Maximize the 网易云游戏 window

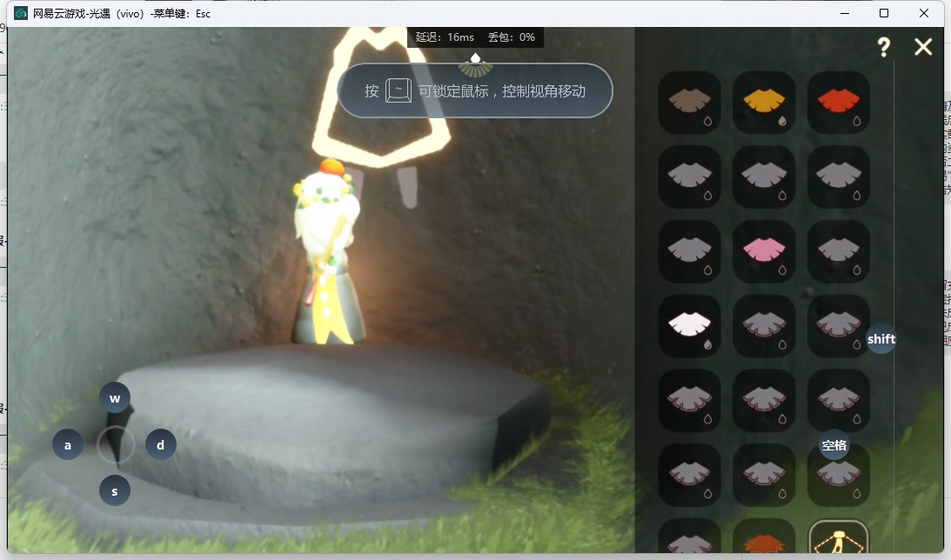(x=884, y=13)
